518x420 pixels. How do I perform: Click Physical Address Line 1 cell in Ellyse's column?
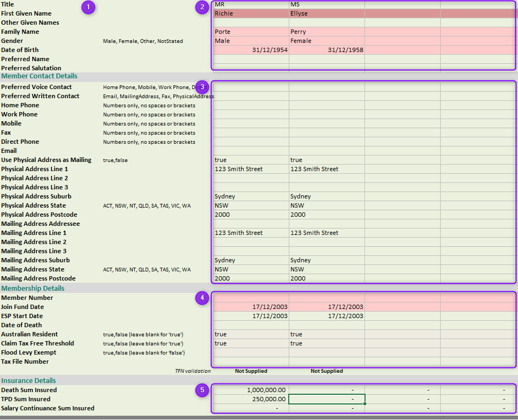pyautogui.click(x=327, y=169)
